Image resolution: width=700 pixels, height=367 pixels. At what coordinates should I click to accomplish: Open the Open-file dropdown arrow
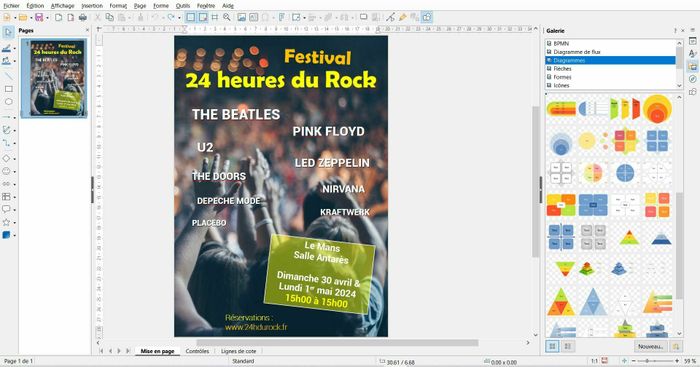31,17
